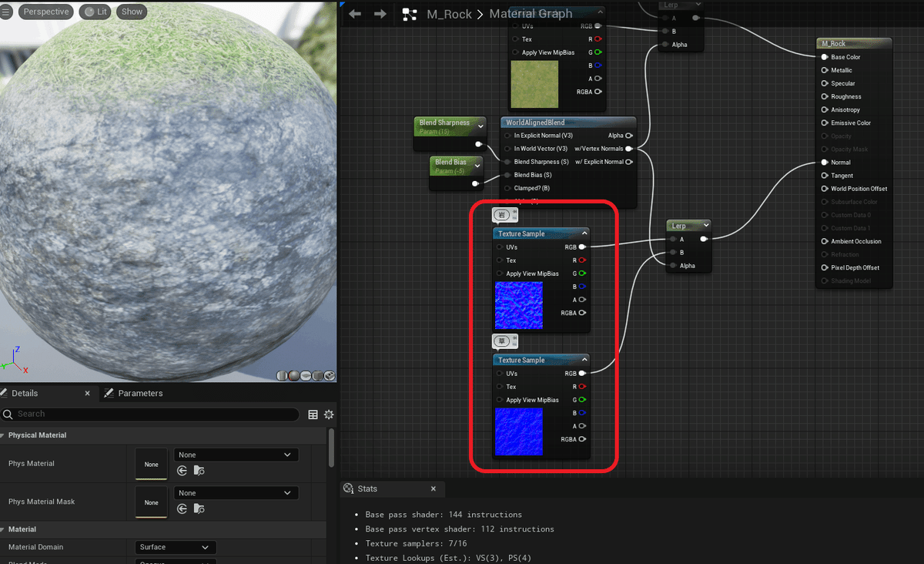Click the Phys Material None thumbnail

coord(152,464)
